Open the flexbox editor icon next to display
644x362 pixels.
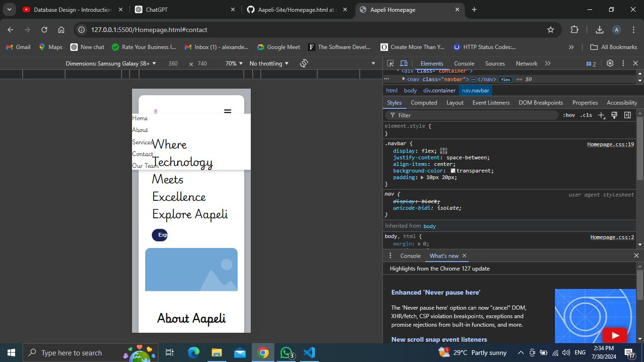click(444, 151)
